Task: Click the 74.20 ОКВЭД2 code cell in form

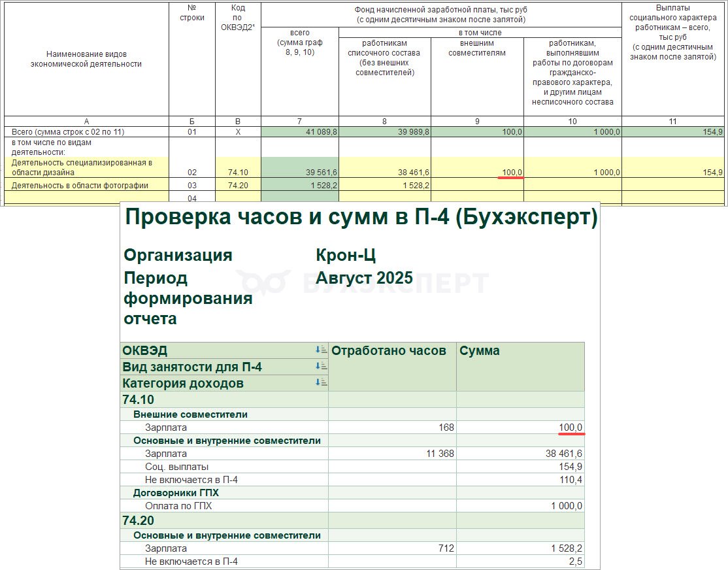Action: coord(238,185)
